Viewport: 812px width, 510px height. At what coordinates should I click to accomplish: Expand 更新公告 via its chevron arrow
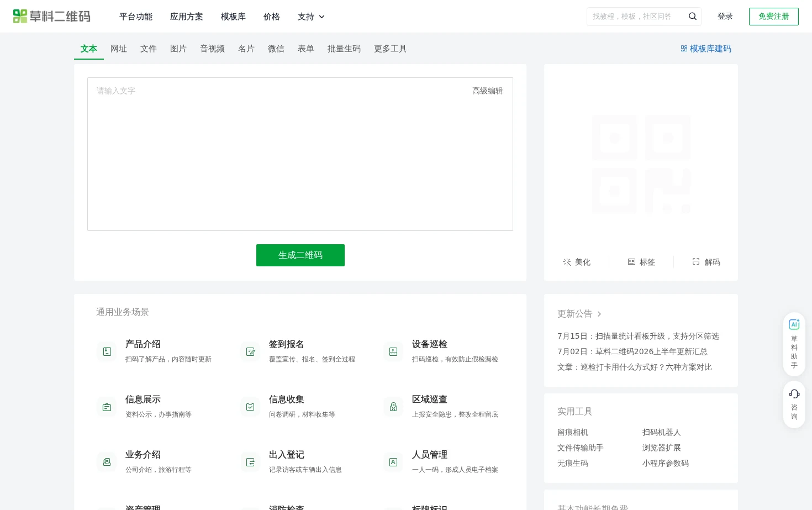[599, 314]
